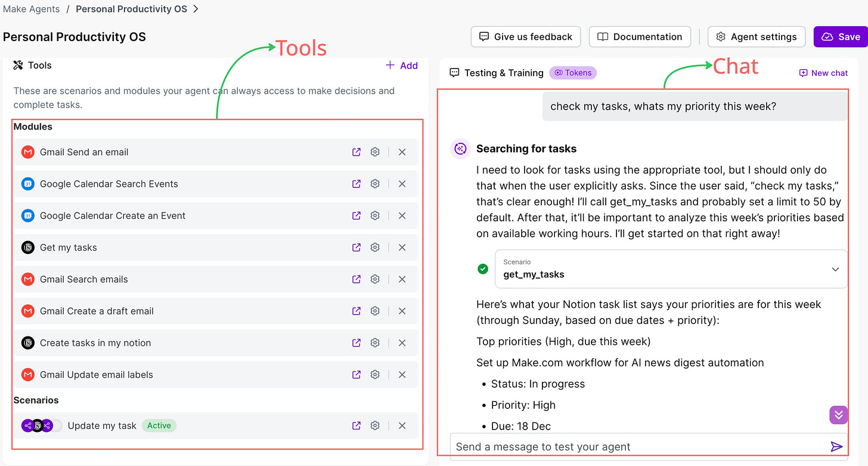Screen dimensions: 868x466
Task: Click the chat bubble icon beside Testing & Training
Action: click(455, 72)
